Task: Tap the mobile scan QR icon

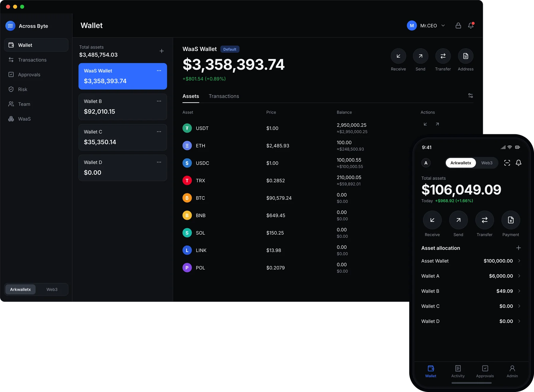Action: coord(507,163)
